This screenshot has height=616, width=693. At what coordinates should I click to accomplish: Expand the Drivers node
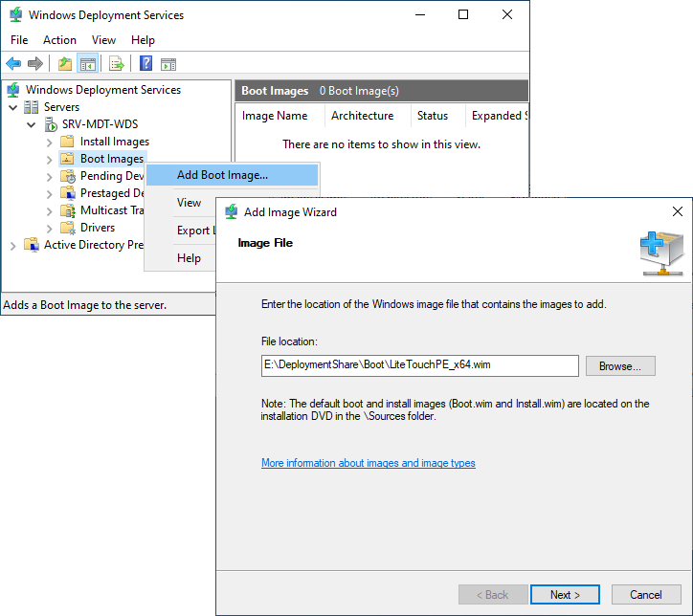[50, 229]
